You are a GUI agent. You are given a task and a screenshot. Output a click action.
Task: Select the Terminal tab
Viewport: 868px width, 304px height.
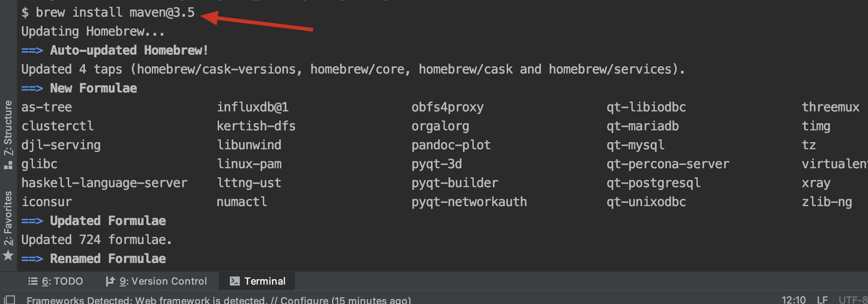coord(264,281)
